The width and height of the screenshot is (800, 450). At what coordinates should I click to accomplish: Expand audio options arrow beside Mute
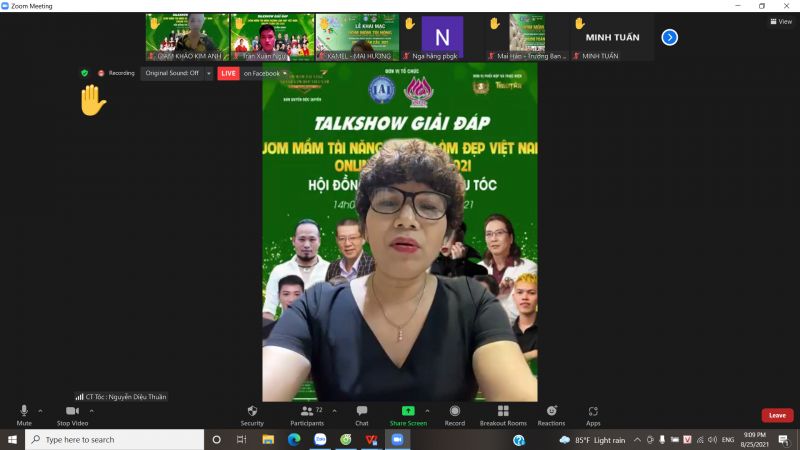[40, 411]
